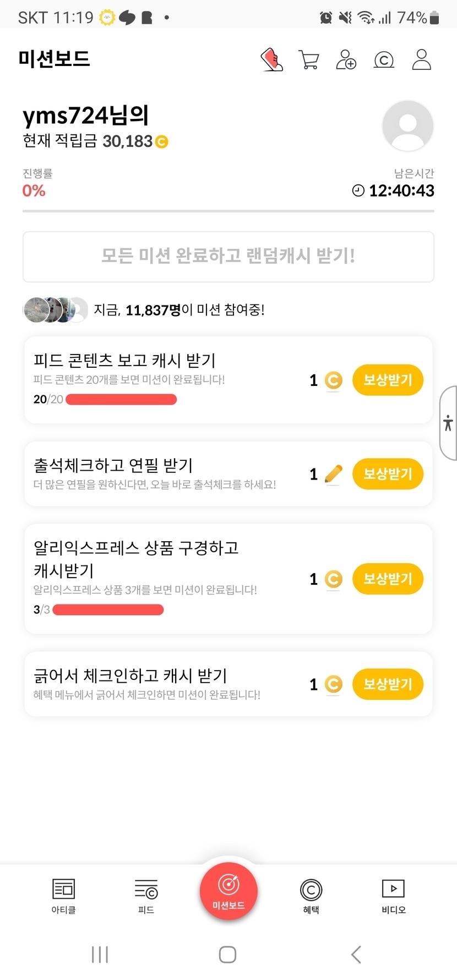Switch to the 피드 tab

tap(146, 896)
